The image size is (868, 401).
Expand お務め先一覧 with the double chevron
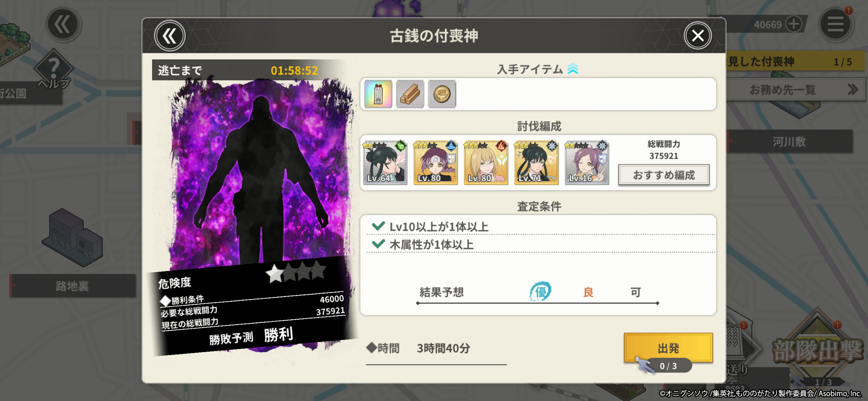coord(853,89)
